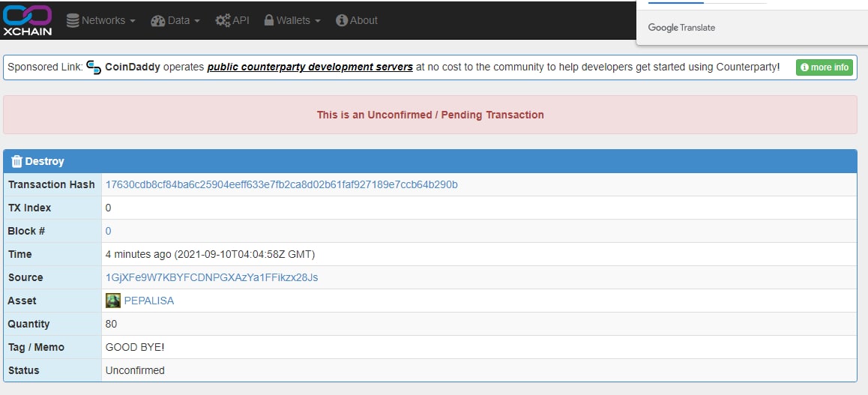The image size is (868, 395).
Task: Click the green more info button
Action: pos(825,67)
